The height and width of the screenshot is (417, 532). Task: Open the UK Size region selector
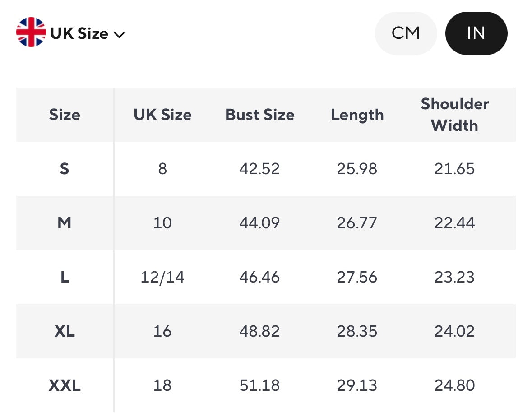coord(79,33)
